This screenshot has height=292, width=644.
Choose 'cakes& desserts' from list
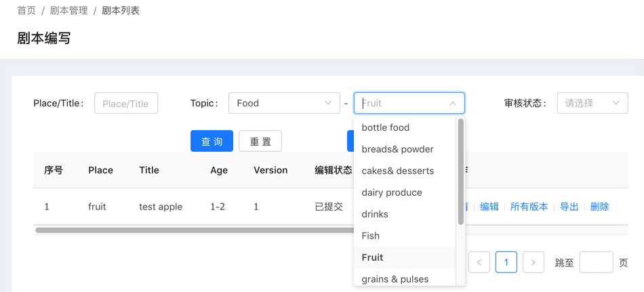397,171
